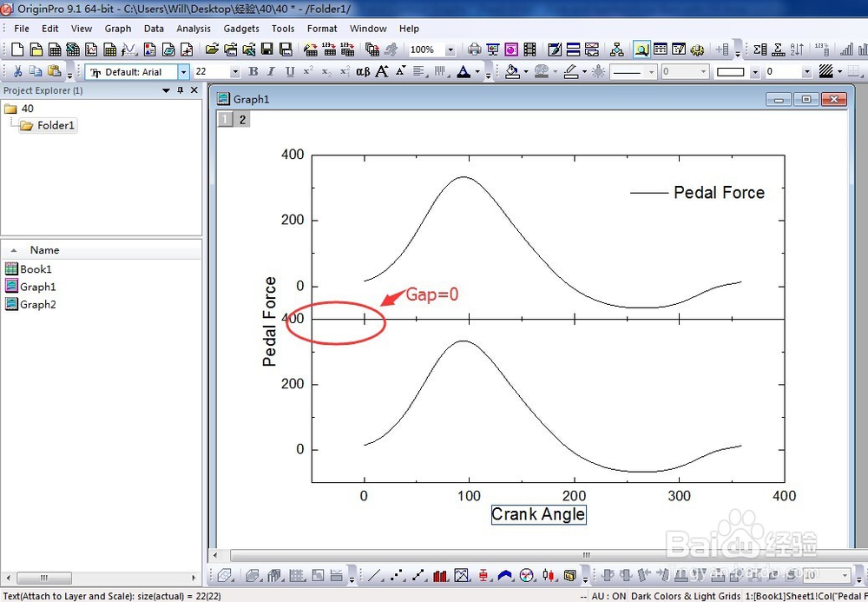Click the sort A-Z icon
The image size is (868, 602).
click(x=797, y=50)
